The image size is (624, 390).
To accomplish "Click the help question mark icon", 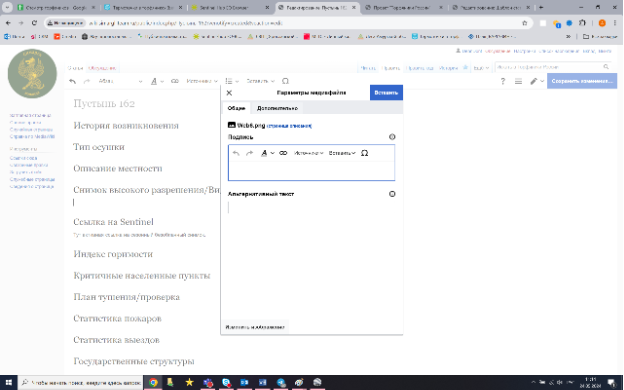I will (x=503, y=81).
